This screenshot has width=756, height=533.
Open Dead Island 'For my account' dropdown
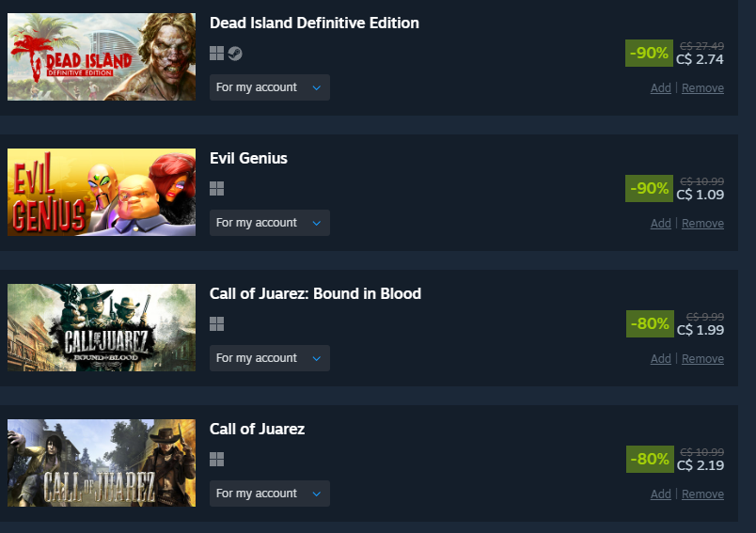click(270, 87)
